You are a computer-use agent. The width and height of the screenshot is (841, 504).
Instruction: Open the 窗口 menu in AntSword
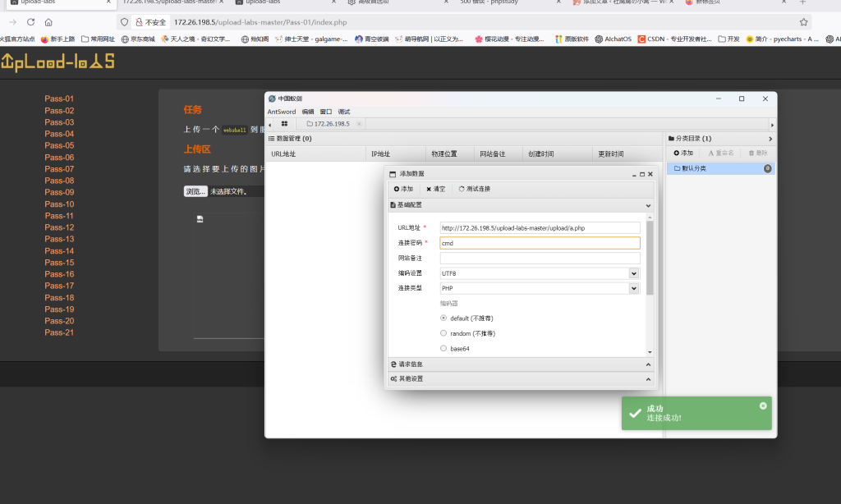325,112
